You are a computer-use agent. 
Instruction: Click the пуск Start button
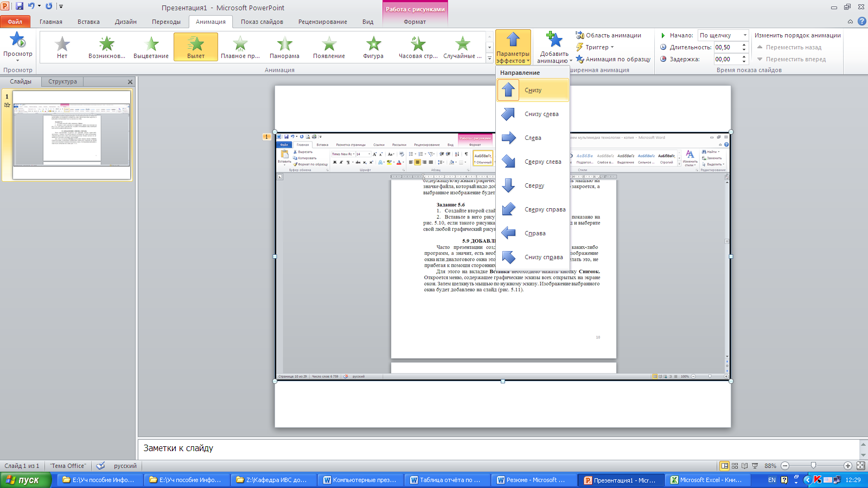(x=25, y=480)
